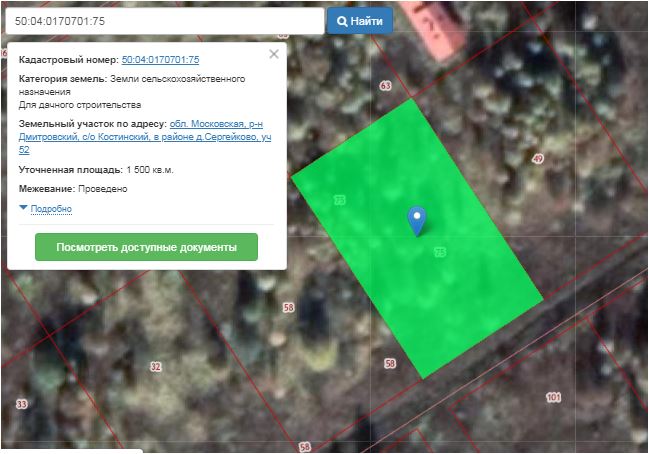Image resolution: width=649 pixels, height=454 pixels.
Task: Click the cadastral number search field
Action: coord(163,20)
